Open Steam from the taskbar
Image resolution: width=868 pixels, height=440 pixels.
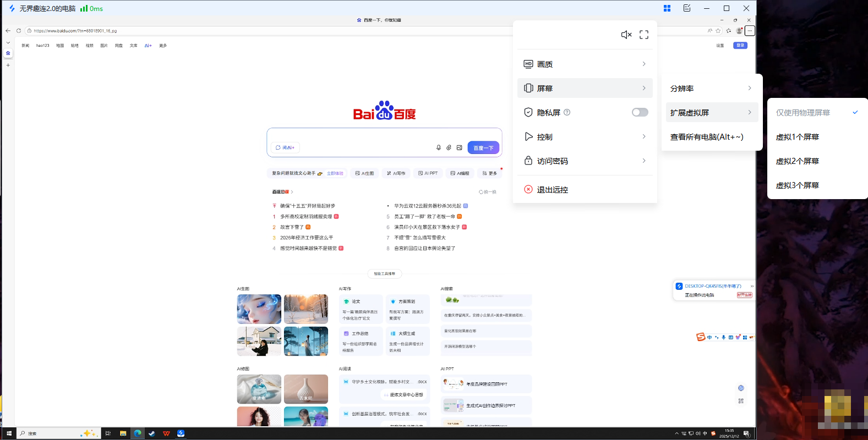click(152, 433)
